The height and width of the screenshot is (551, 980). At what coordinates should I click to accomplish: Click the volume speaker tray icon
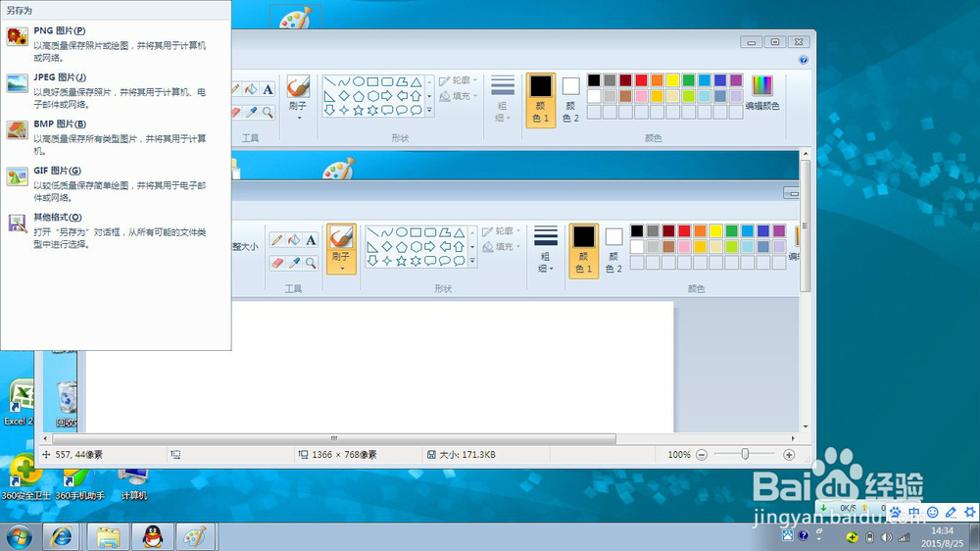pos(886,537)
